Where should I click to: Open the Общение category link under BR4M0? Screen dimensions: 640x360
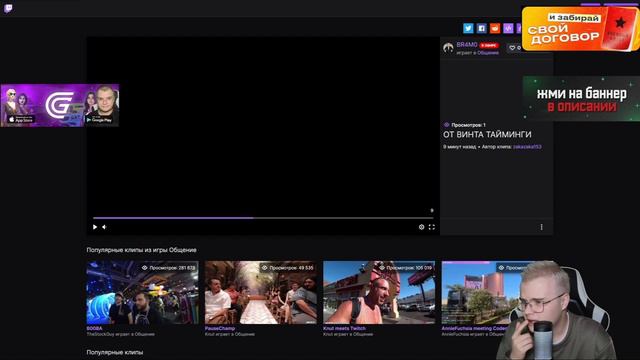click(x=488, y=53)
